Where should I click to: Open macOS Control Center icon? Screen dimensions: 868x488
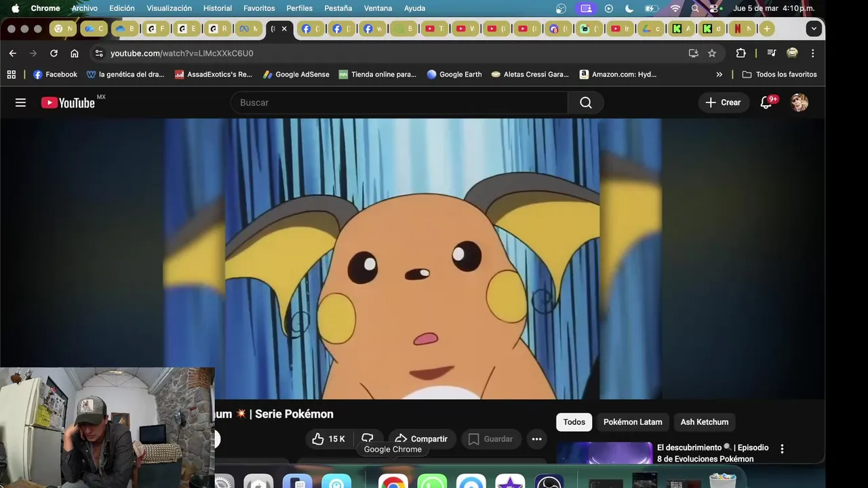(714, 8)
